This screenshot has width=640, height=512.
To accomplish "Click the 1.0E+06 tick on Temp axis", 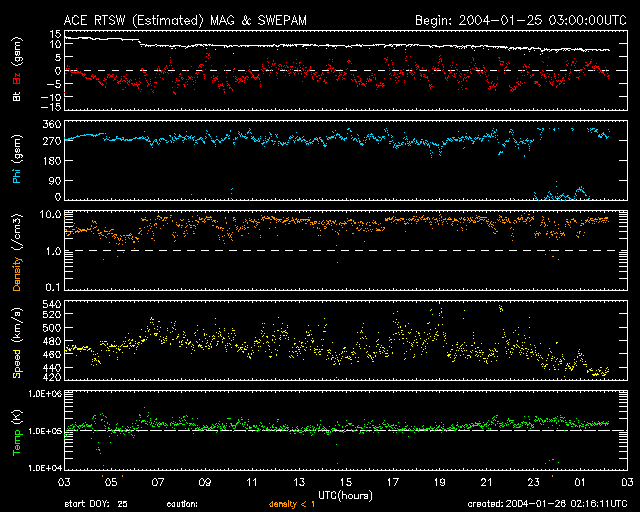I will click(44, 394).
